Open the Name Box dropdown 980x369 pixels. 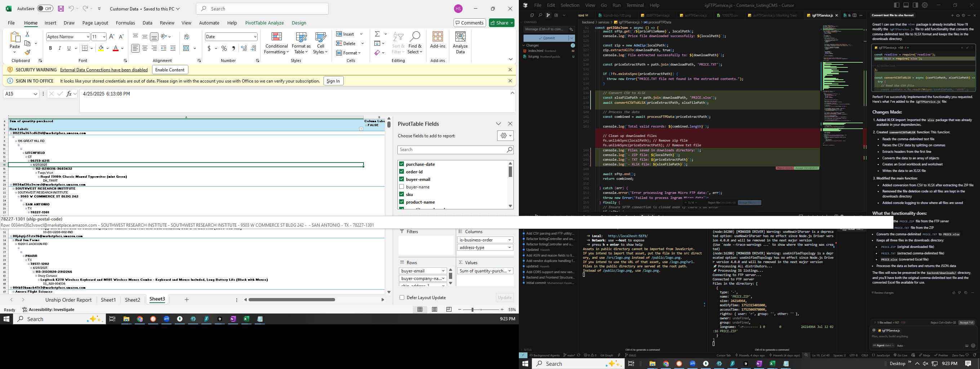(x=35, y=94)
